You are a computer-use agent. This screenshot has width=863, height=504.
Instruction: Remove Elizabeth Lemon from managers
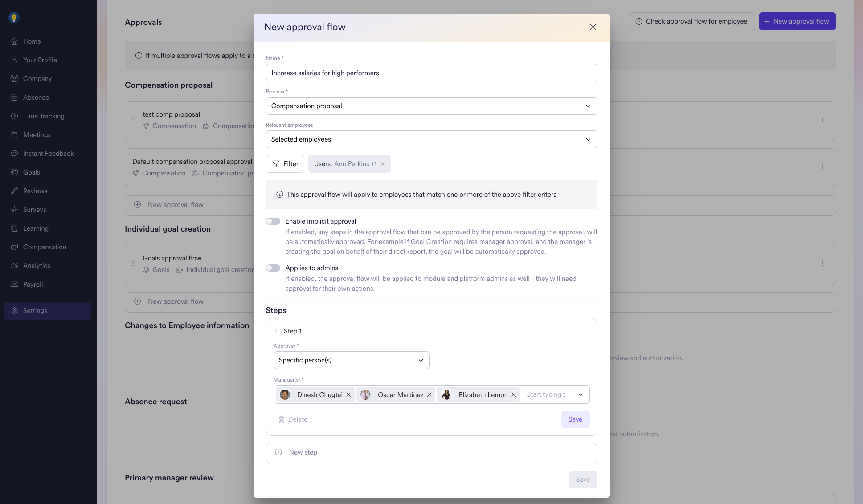[x=514, y=395]
